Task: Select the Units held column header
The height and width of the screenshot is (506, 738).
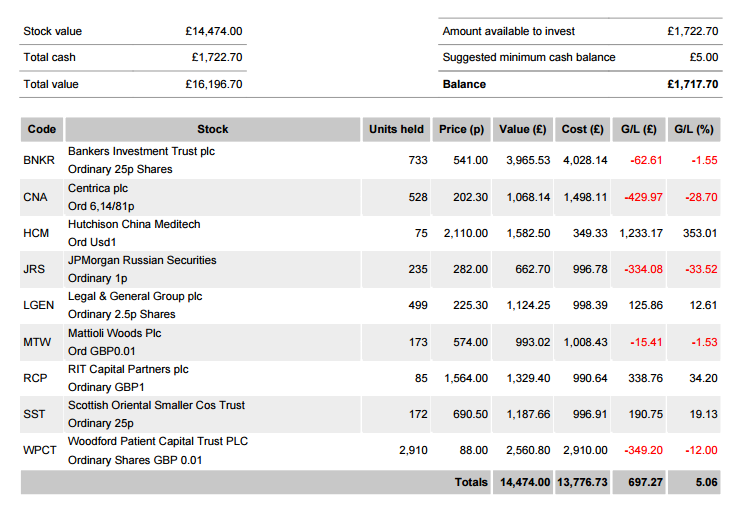Action: [x=396, y=129]
